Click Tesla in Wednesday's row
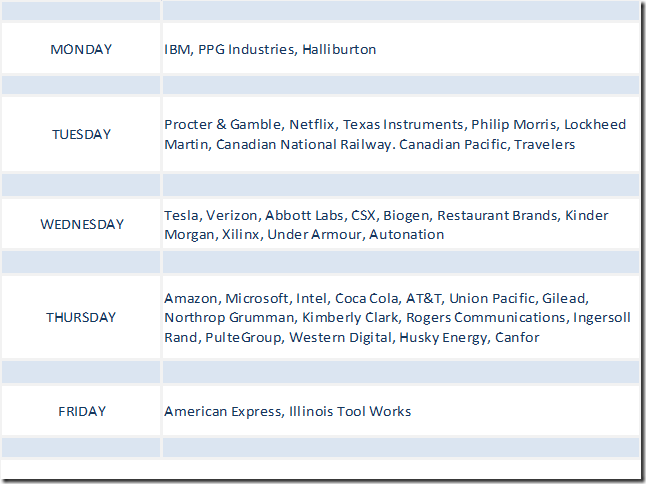The height and width of the screenshot is (484, 646). (181, 215)
